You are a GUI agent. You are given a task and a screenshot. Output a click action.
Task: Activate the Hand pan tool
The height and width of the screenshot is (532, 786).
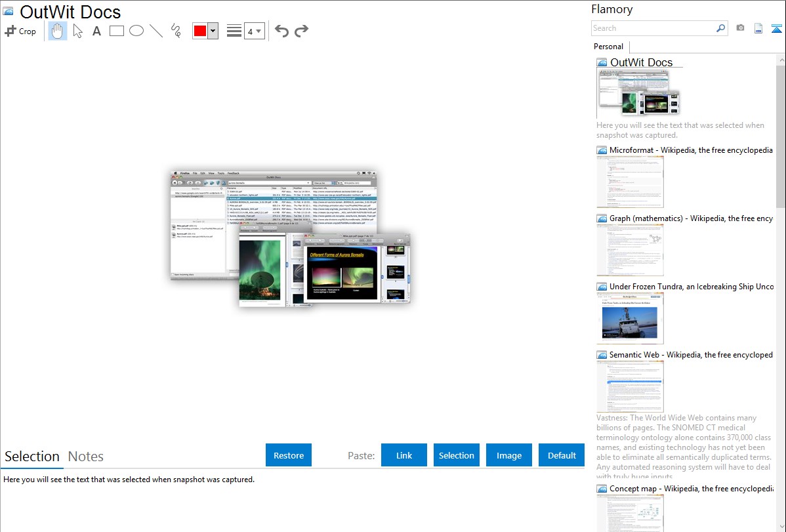click(58, 31)
